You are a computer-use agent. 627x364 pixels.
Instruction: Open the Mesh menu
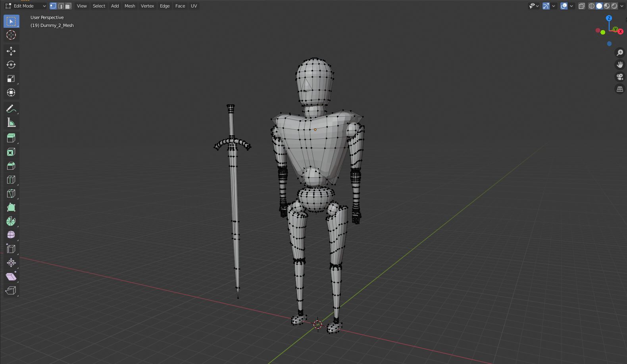[130, 6]
